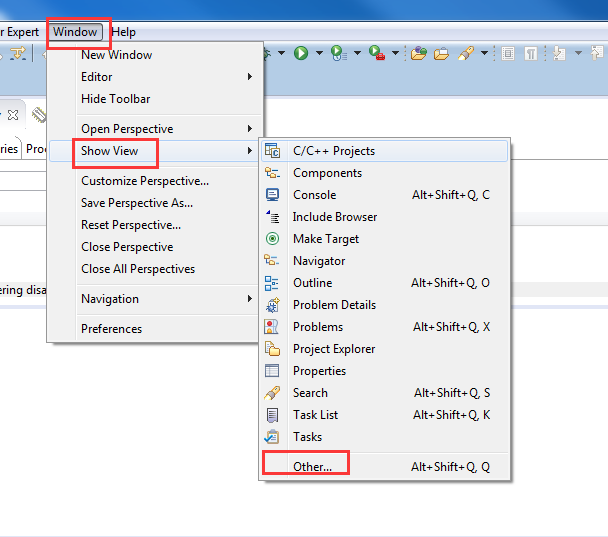Click the Console monitor icon
Image resolution: width=608 pixels, height=537 pixels.
pos(272,195)
